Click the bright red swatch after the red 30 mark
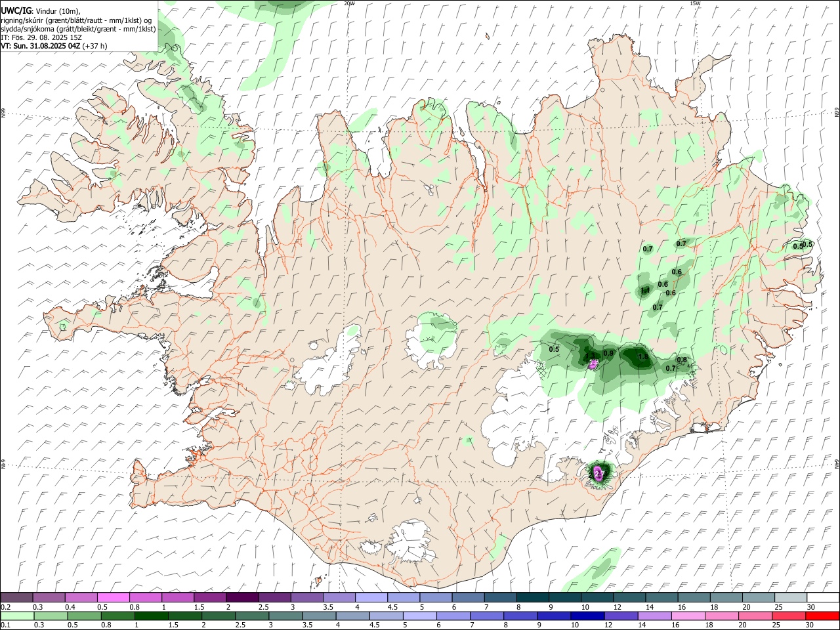The height and width of the screenshot is (630, 840). coord(822,616)
